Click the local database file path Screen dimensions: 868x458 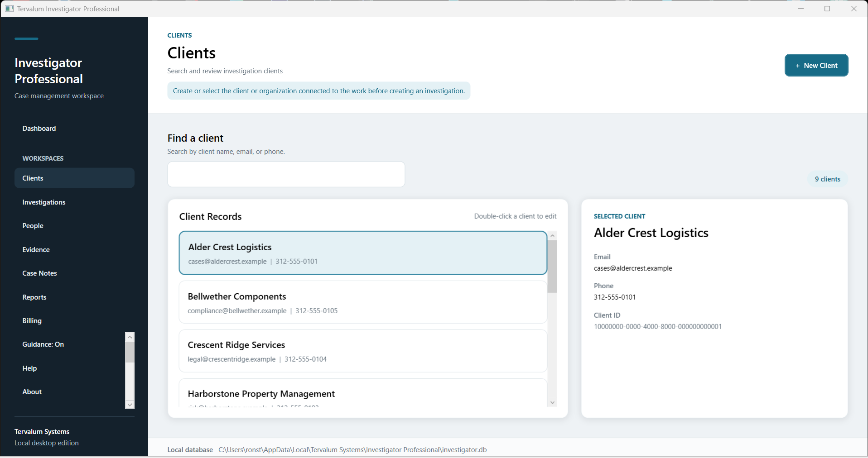pyautogui.click(x=352, y=449)
